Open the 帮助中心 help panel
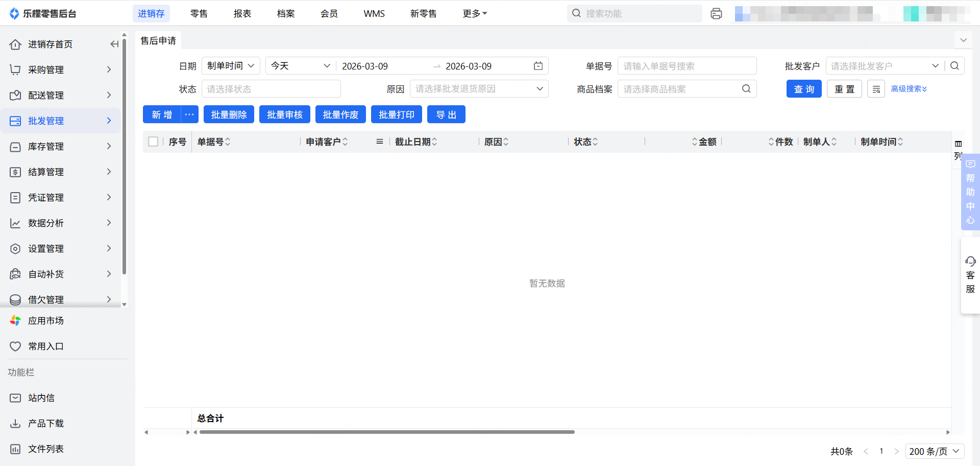Image resolution: width=980 pixels, height=466 pixels. click(970, 192)
